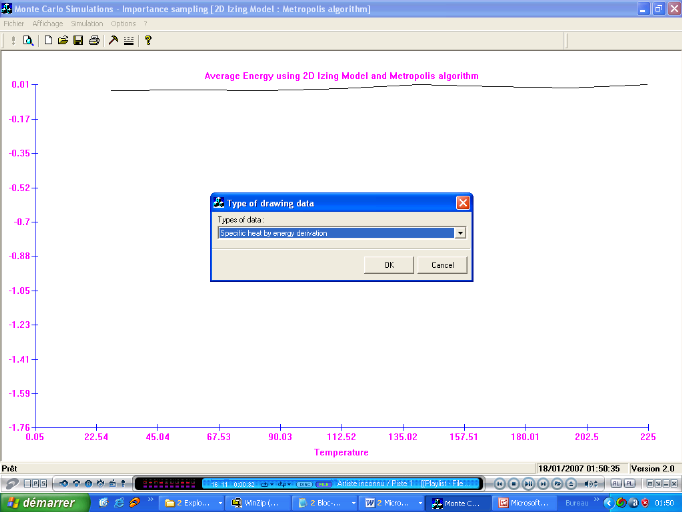Skip to next track in media bar
The width and height of the screenshot is (682, 512).
click(543, 484)
